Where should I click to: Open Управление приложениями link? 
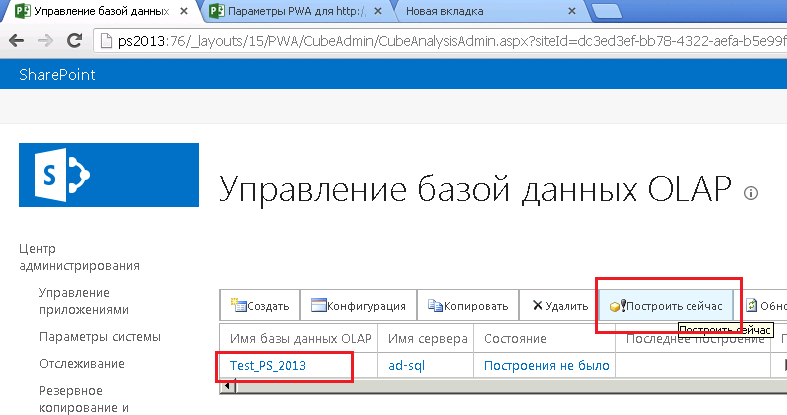(84, 301)
